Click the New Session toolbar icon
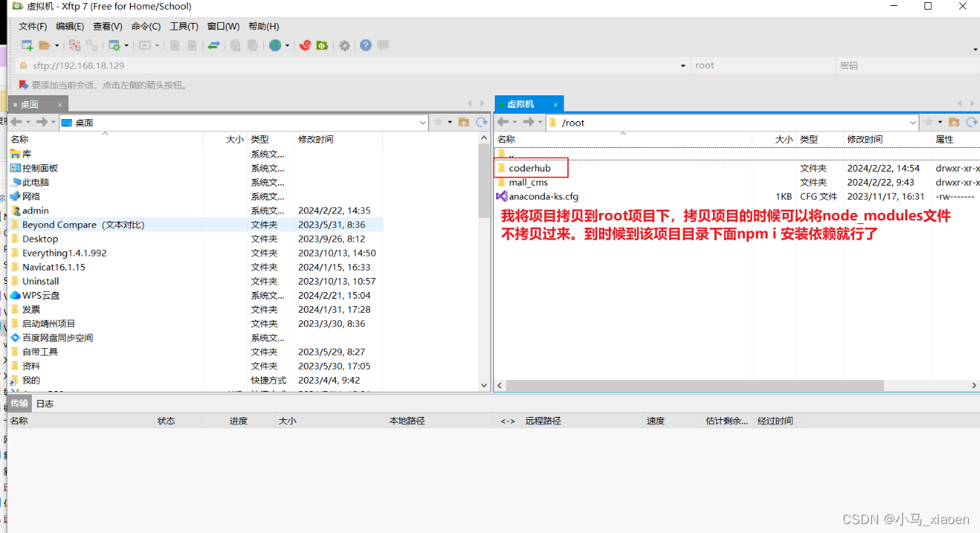980x533 pixels. [27, 46]
